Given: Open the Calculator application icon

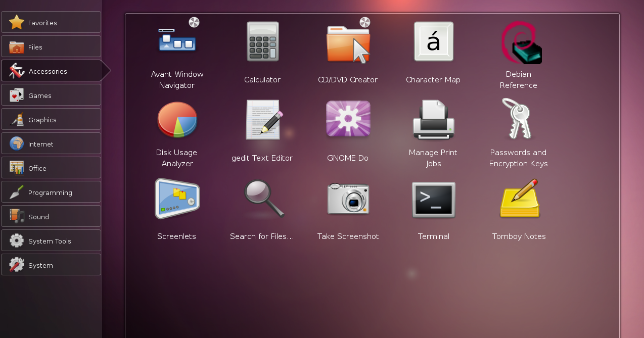Looking at the screenshot, I should pos(262,42).
